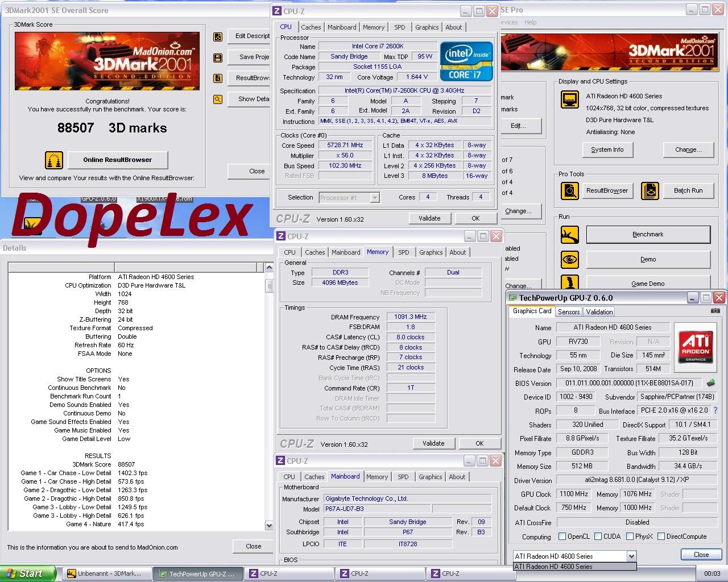728x582 pixels.
Task: Open the last CPU-Z taskbar item
Action: 471,573
